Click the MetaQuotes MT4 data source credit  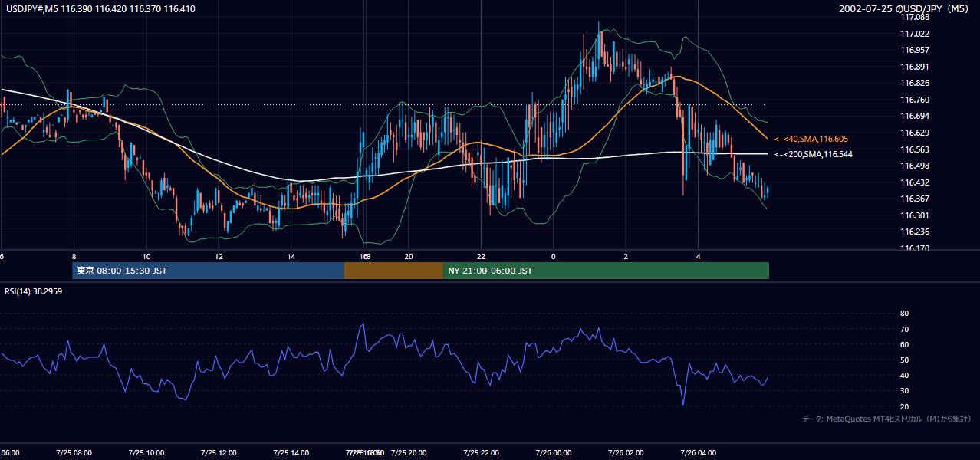point(886,419)
